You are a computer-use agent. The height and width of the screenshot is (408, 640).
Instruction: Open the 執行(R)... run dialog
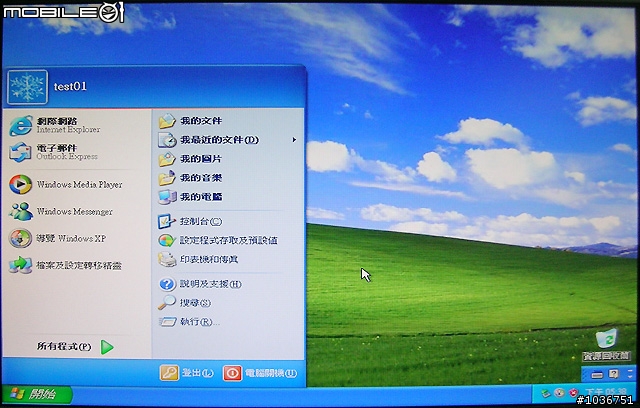189,322
